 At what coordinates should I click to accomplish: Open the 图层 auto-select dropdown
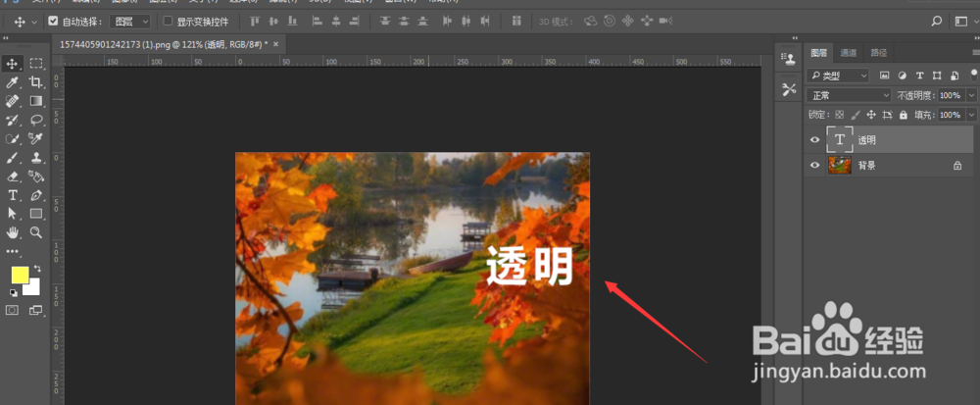click(x=130, y=22)
